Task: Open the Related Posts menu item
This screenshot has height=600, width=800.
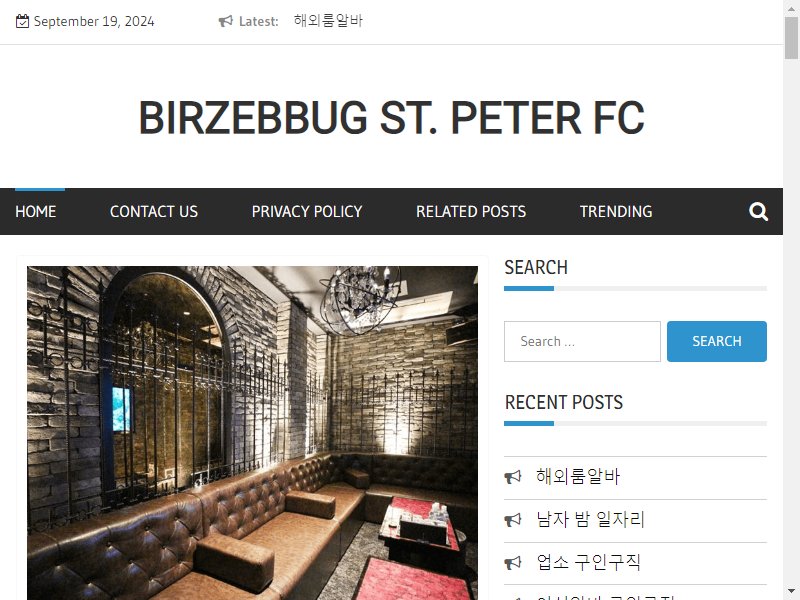Action: click(471, 211)
